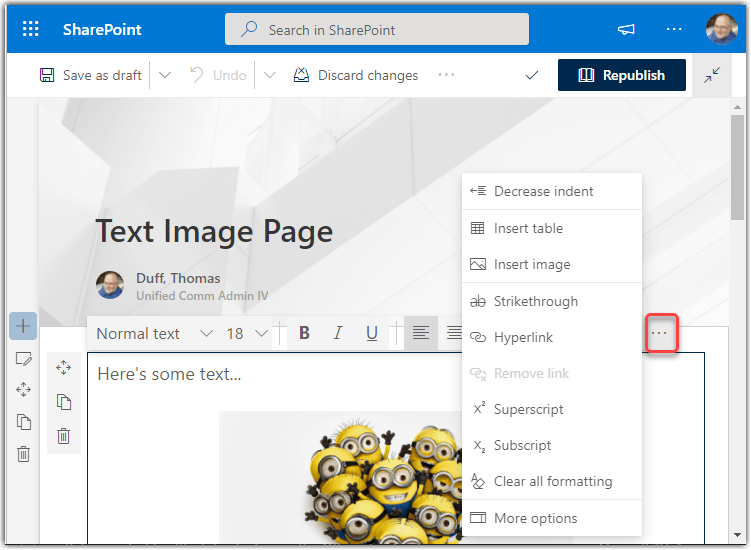This screenshot has width=751, height=550.
Task: Toggle bold formatting
Action: [304, 333]
